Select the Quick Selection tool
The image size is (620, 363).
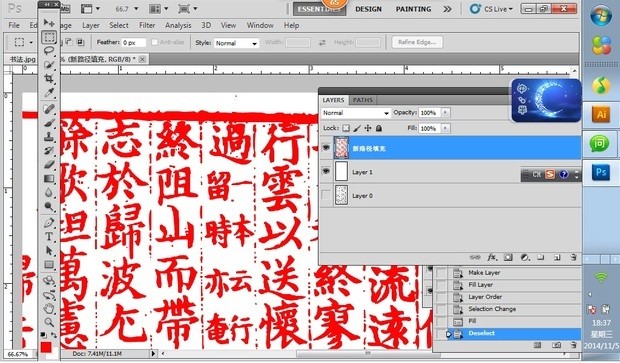point(49,64)
